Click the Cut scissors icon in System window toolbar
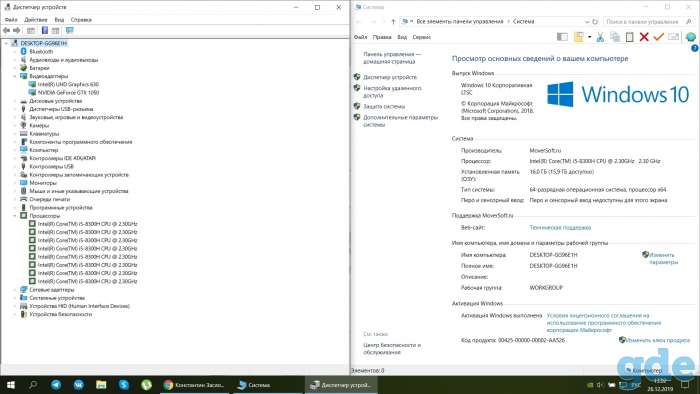Image resolution: width=700 pixels, height=394 pixels. pos(600,37)
